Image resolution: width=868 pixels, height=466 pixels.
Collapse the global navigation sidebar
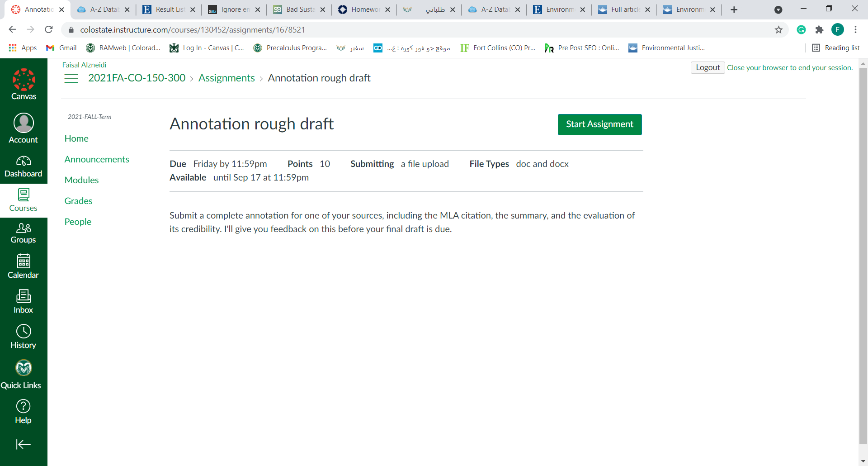click(24, 444)
